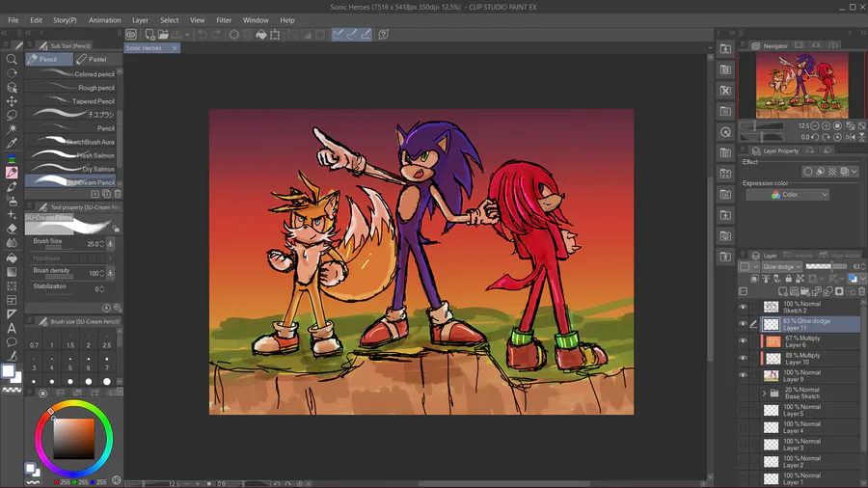This screenshot has width=868, height=488.
Task: Open the Animation menu
Action: point(104,20)
